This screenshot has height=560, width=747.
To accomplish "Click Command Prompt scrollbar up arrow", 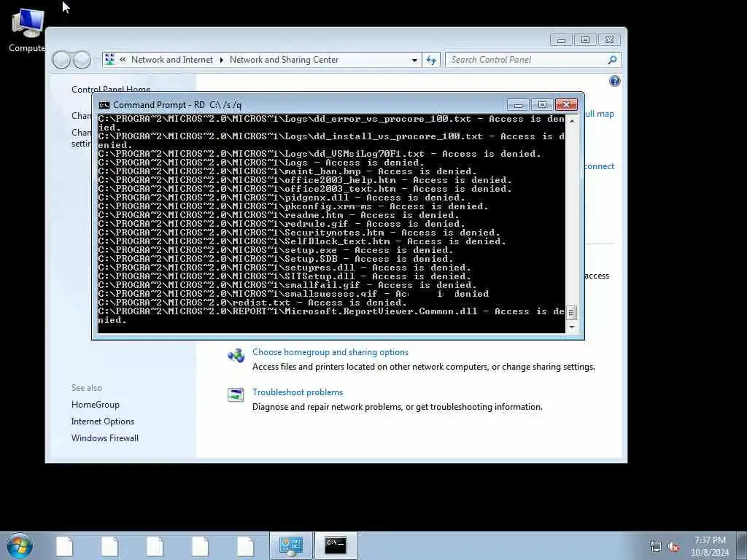I will click(x=572, y=121).
